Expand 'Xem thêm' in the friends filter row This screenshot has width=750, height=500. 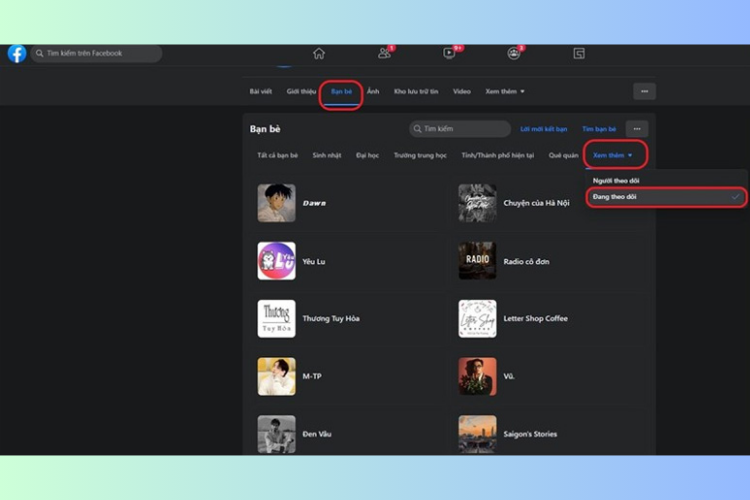pos(612,156)
